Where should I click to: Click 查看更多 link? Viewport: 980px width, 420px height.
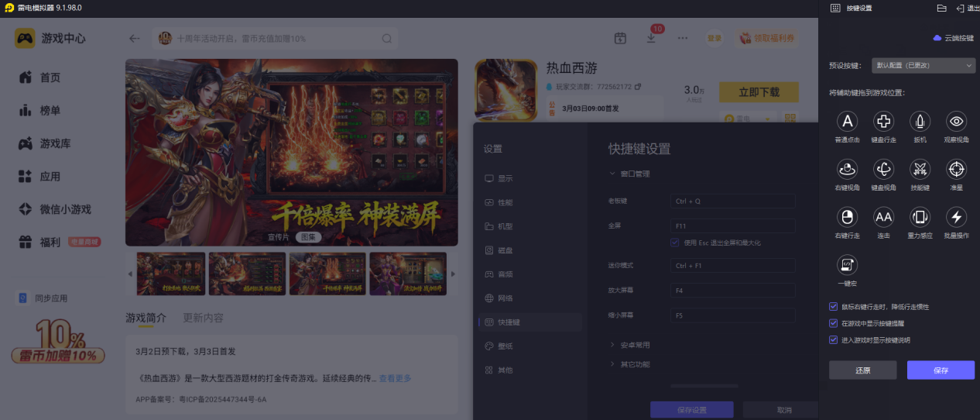(x=395, y=378)
